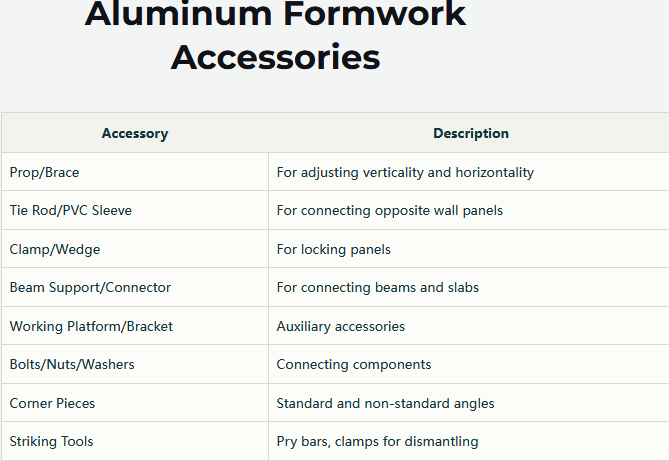This screenshot has width=669, height=461.
Task: Click the 'Auxiliary accessories' description
Action: 340,326
